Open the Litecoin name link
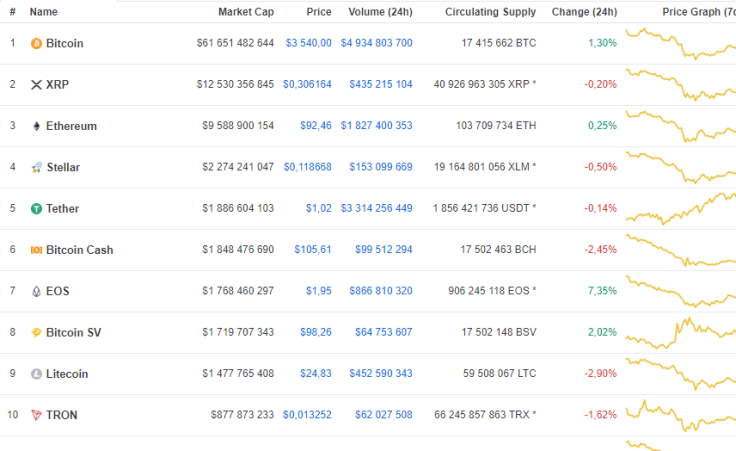Screen dimensions: 736x451 (67, 374)
